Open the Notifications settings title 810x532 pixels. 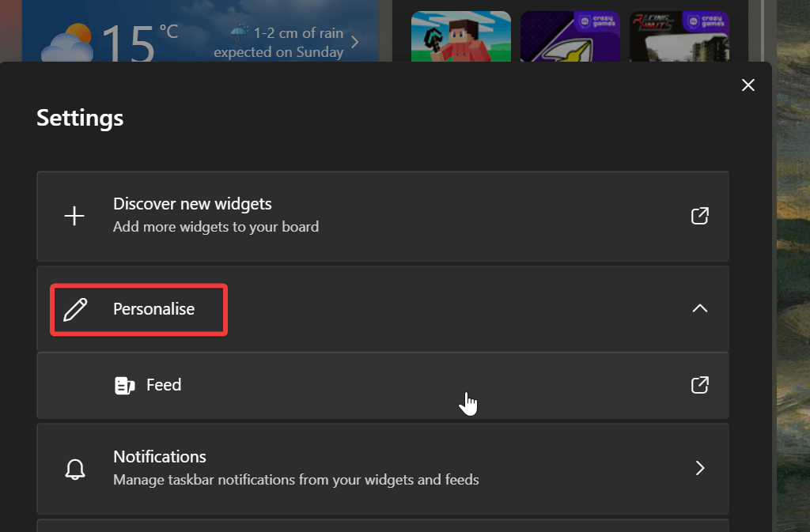[x=160, y=457]
